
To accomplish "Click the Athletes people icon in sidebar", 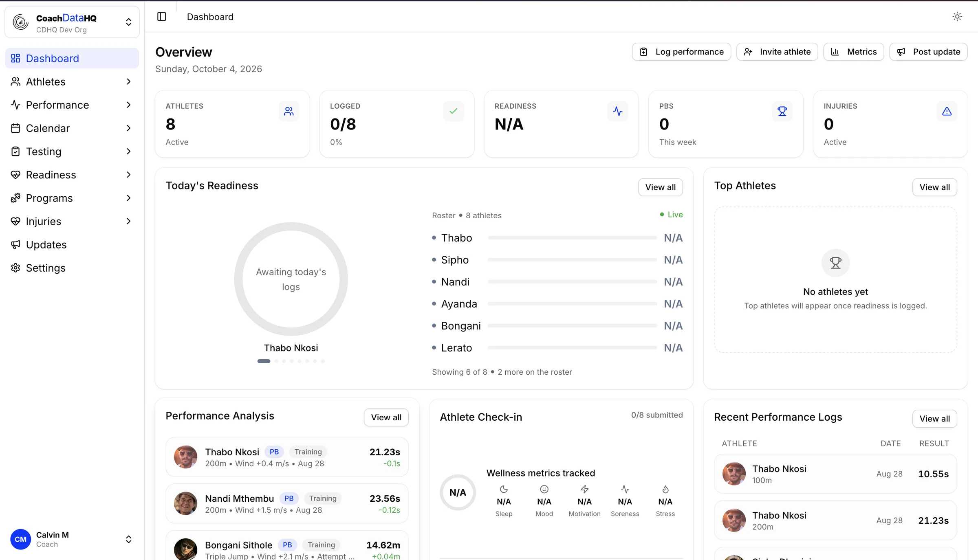I will click(x=15, y=81).
